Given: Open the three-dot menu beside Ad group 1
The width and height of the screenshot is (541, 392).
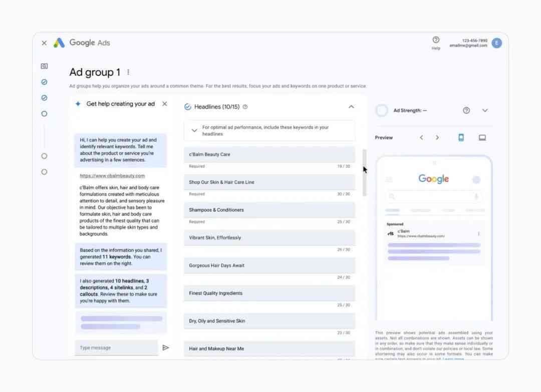Looking at the screenshot, I should (128, 72).
